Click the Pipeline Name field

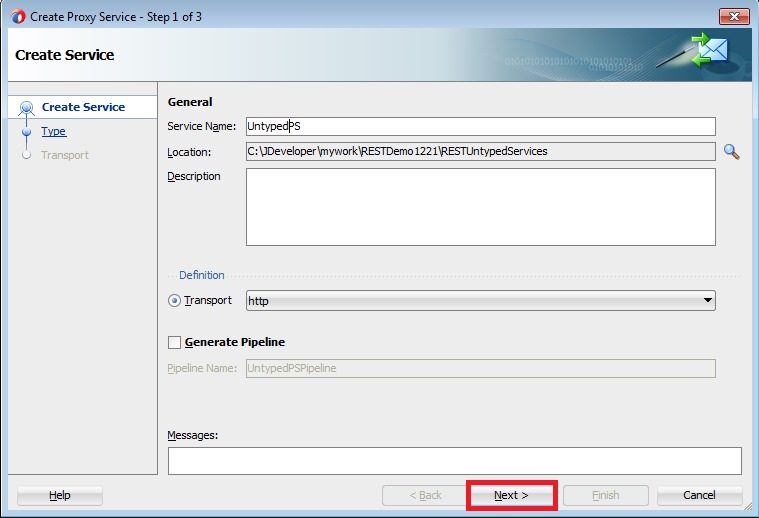coord(480,368)
